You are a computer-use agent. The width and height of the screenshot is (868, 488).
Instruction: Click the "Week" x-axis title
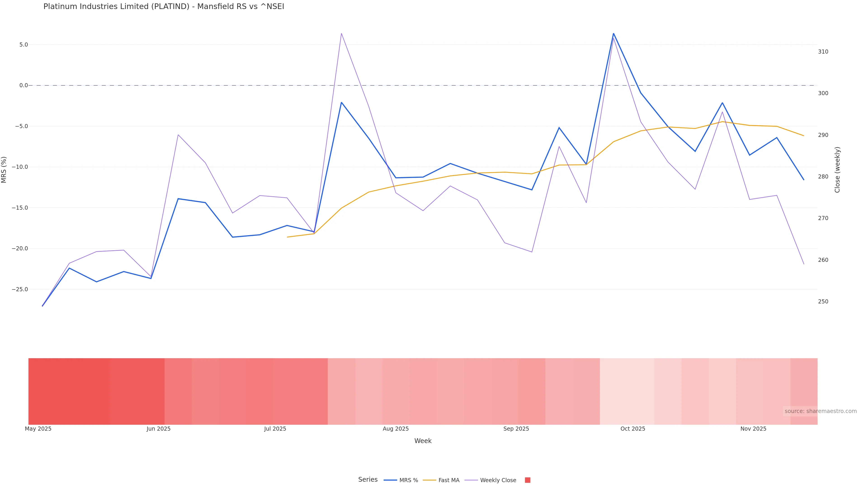[423, 441]
